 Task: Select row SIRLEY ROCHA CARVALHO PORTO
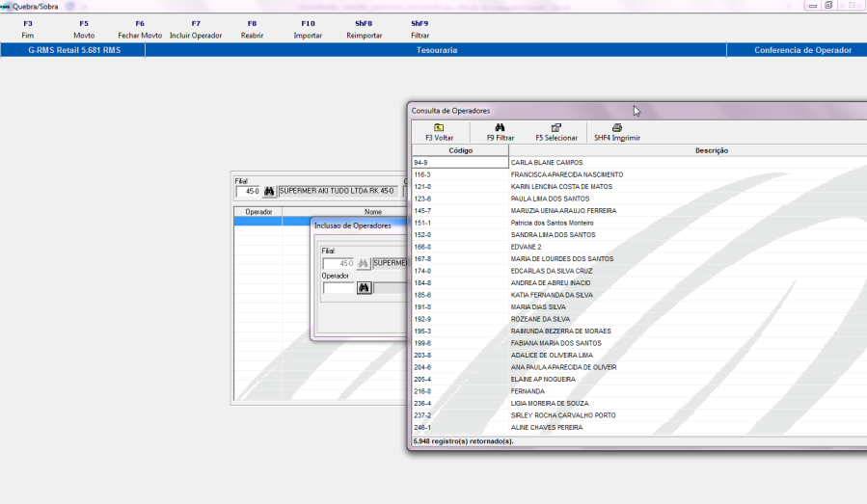click(x=639, y=415)
